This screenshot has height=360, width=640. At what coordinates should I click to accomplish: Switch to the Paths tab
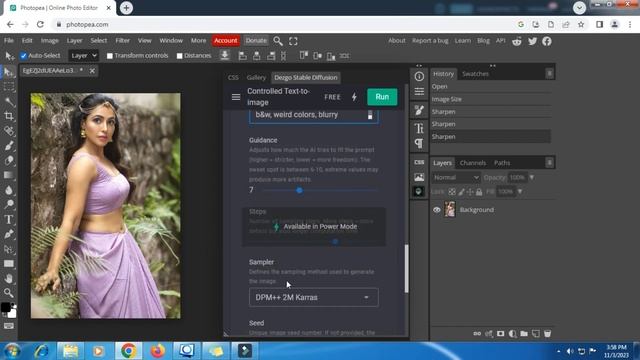tap(502, 163)
